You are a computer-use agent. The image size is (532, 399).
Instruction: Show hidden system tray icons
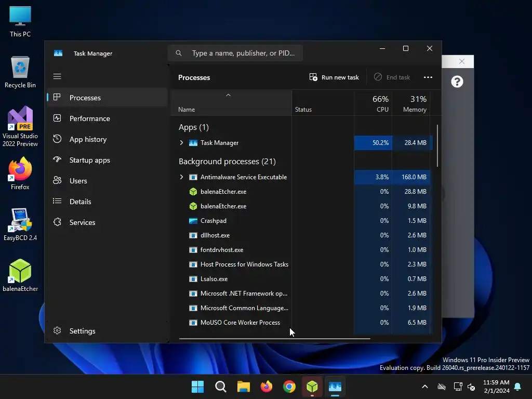pyautogui.click(x=425, y=387)
